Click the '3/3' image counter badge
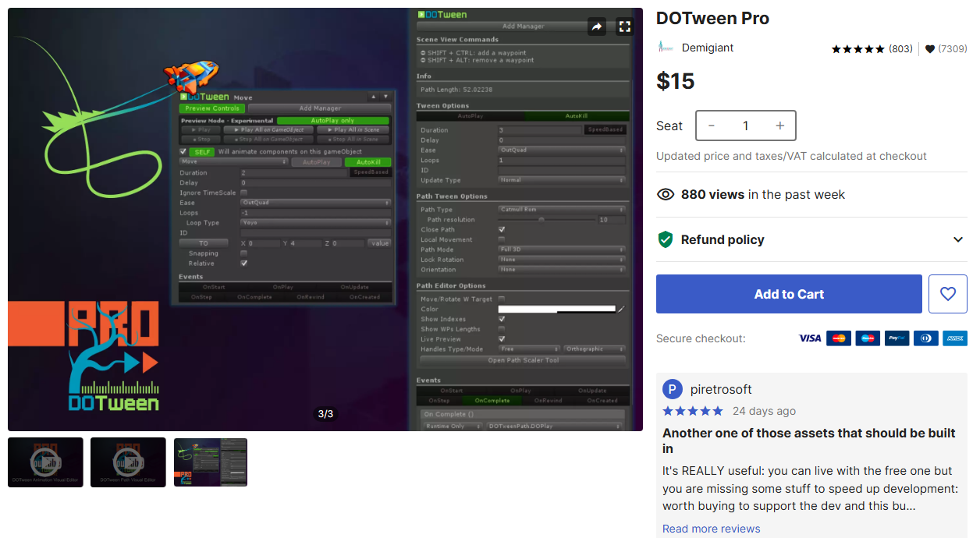980x538 pixels. (325, 414)
